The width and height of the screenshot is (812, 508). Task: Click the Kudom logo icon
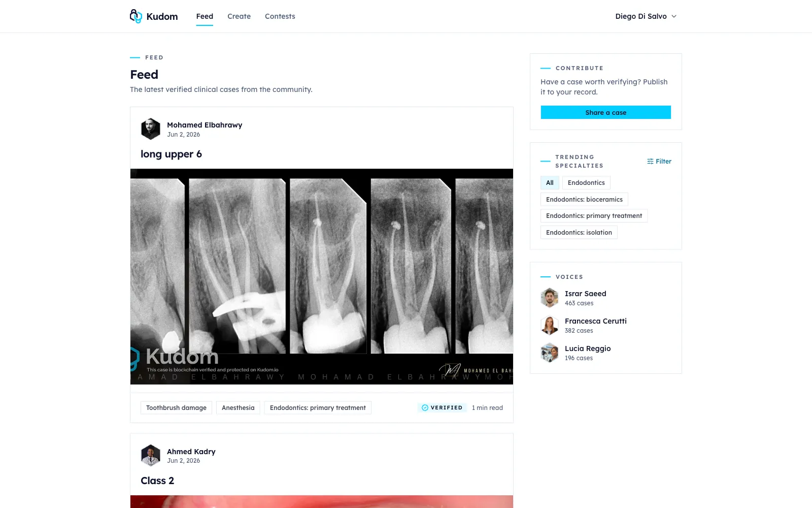pos(136,16)
